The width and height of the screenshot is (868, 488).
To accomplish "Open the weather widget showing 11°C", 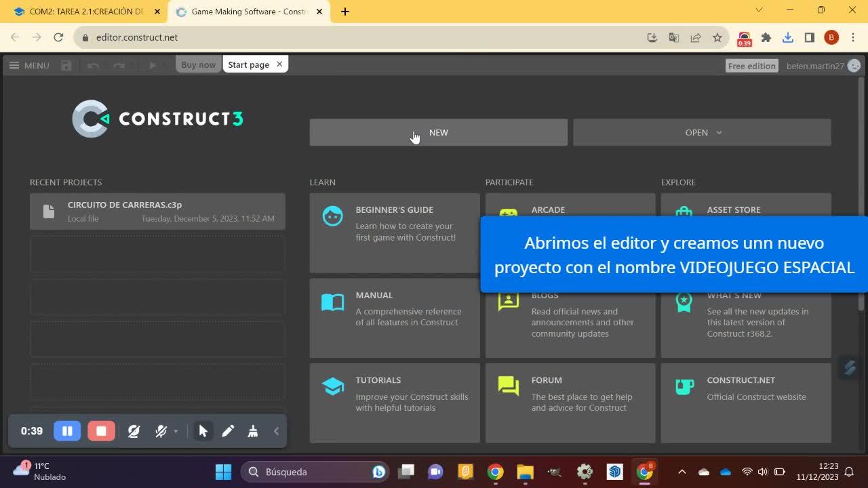I will click(39, 472).
